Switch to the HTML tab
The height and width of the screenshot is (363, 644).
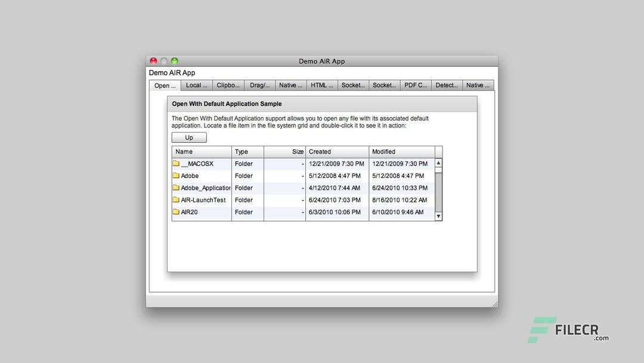[x=322, y=85]
